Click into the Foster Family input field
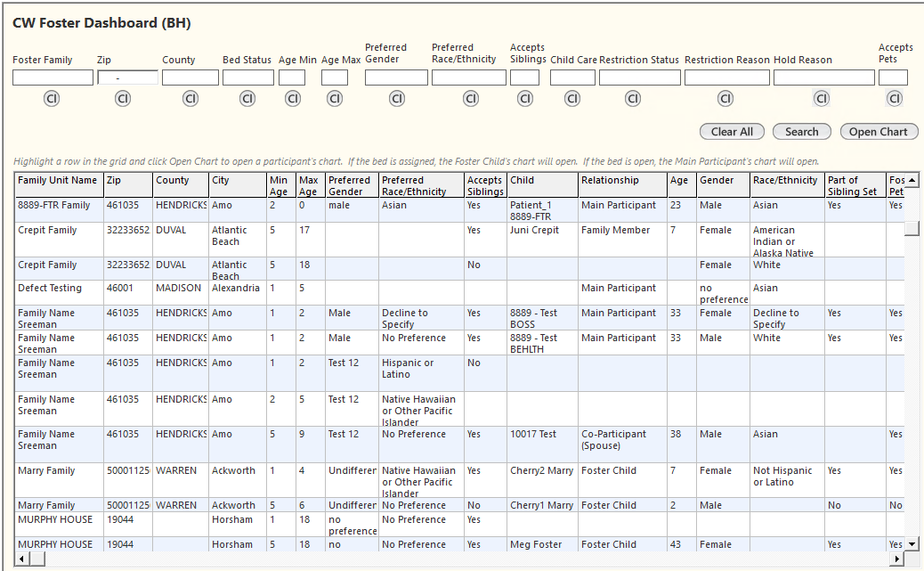 53,78
